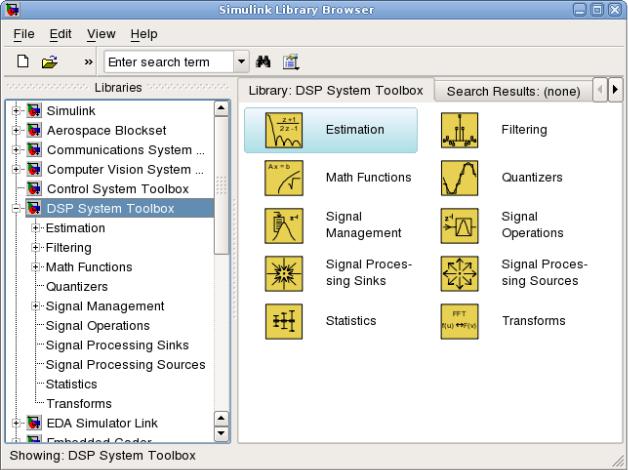The image size is (628, 470).
Task: Open the File menu
Action: point(24,34)
